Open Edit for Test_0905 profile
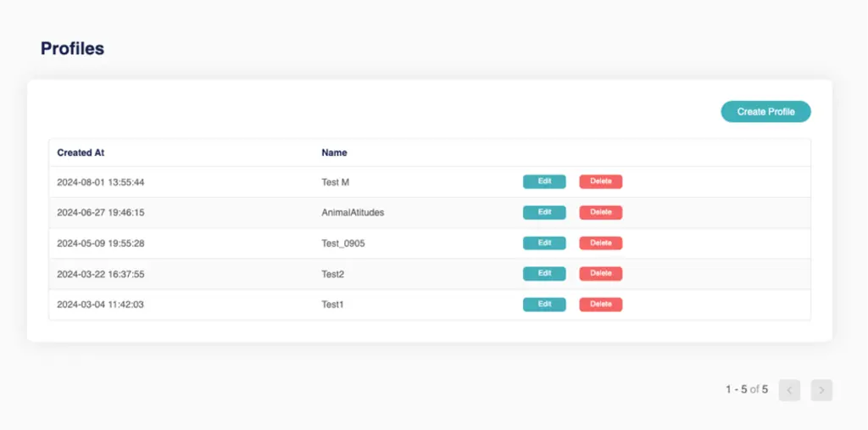868x430 pixels. coord(544,243)
